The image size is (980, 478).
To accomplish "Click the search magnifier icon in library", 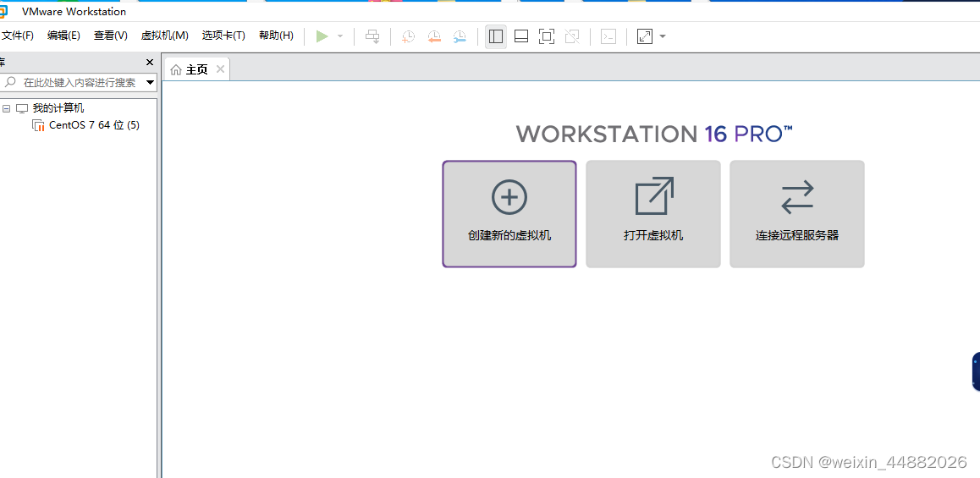I will click(11, 82).
